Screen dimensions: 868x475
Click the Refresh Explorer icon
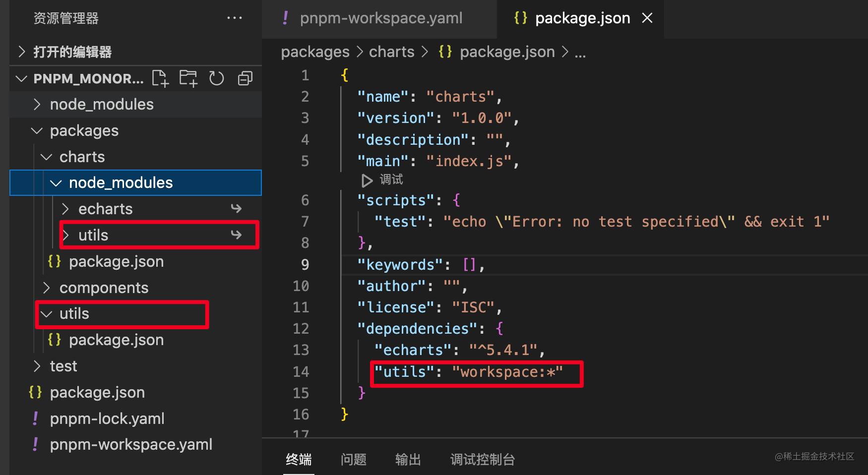coord(216,78)
